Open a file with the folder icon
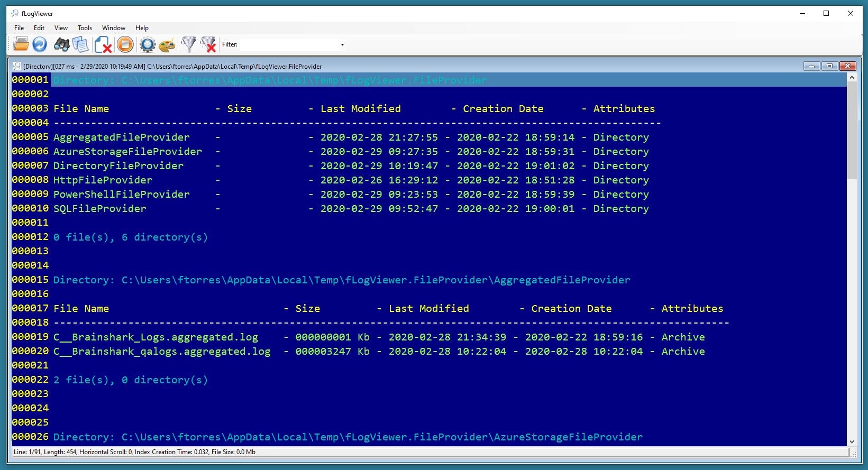The width and height of the screenshot is (868, 470). [x=21, y=44]
